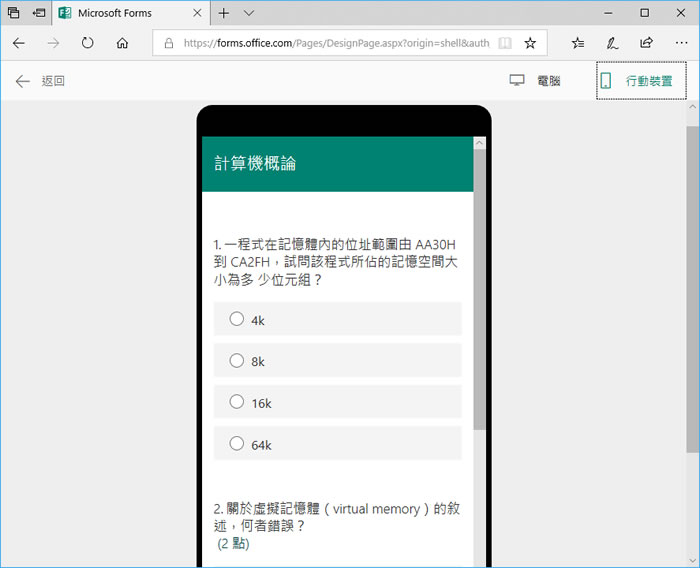Open the tabs you've set aside icon
Viewport: 700px width, 568px height.
click(x=13, y=13)
